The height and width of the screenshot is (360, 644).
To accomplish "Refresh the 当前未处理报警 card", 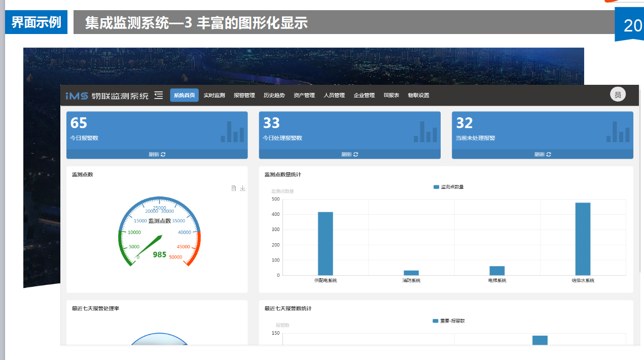I will click(x=543, y=154).
